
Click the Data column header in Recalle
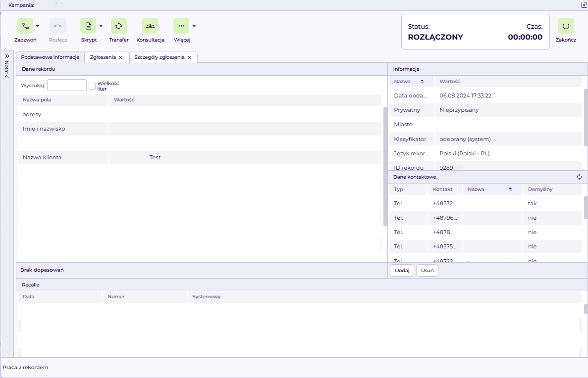point(60,297)
